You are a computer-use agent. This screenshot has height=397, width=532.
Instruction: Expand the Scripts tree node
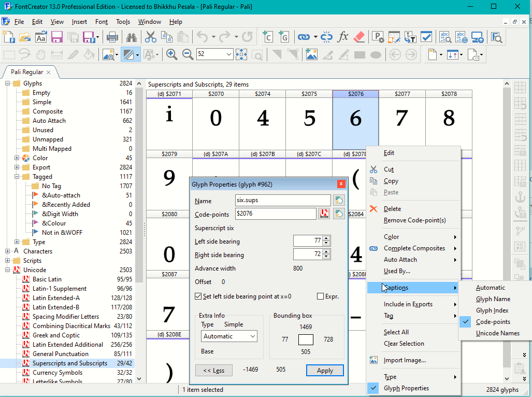pyautogui.click(x=7, y=261)
